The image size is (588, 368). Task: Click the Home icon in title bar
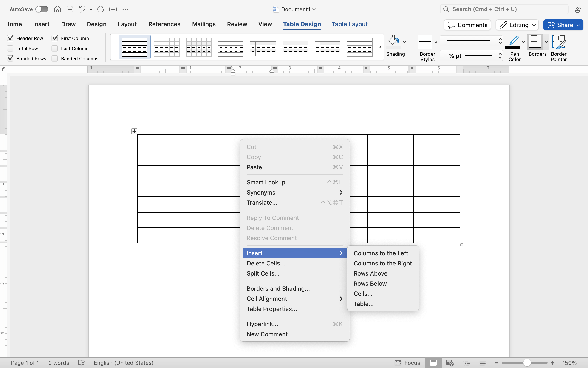coord(57,9)
